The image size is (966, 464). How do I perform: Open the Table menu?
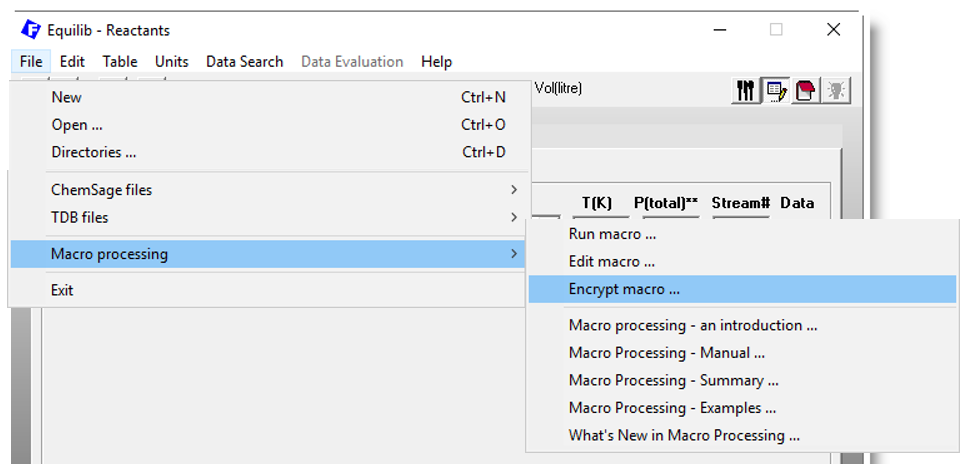(120, 62)
